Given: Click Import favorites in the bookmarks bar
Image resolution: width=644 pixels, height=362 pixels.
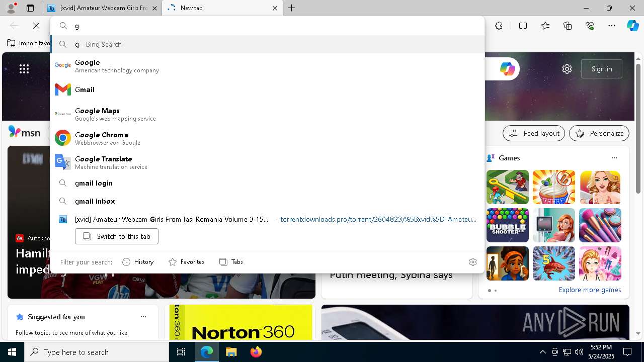Looking at the screenshot, I should coord(28,43).
